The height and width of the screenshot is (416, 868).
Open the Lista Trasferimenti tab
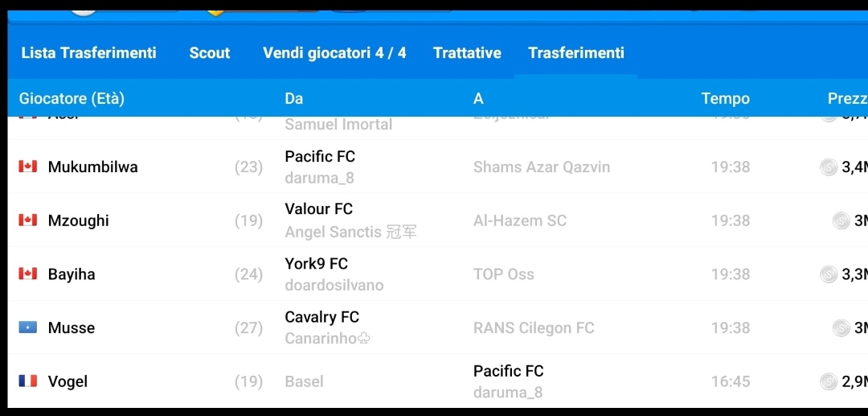click(x=88, y=53)
